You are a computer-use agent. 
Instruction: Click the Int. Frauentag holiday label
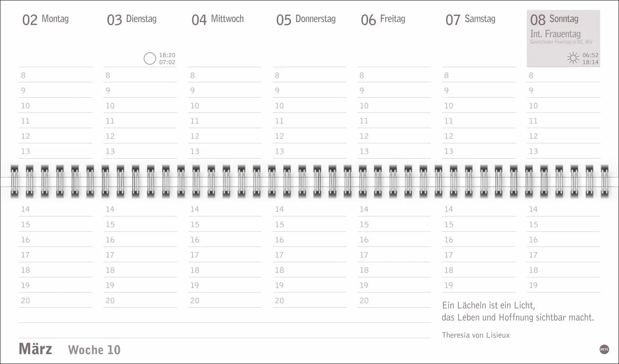pos(555,34)
